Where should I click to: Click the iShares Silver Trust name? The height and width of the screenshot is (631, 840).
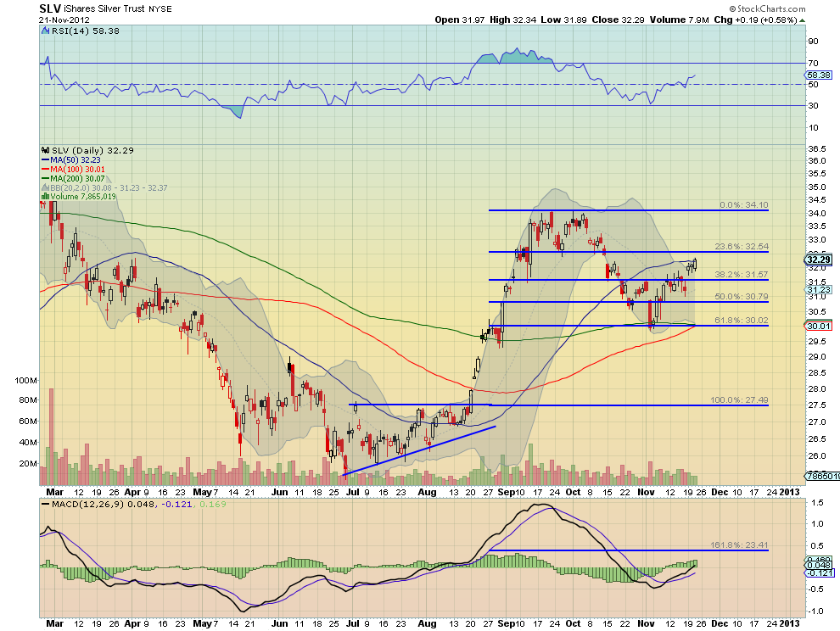pos(104,9)
